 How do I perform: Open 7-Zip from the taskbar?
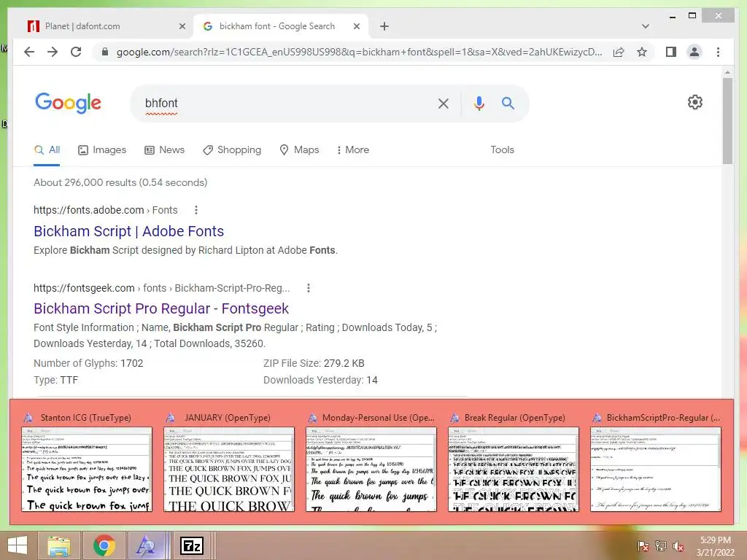pyautogui.click(x=192, y=545)
